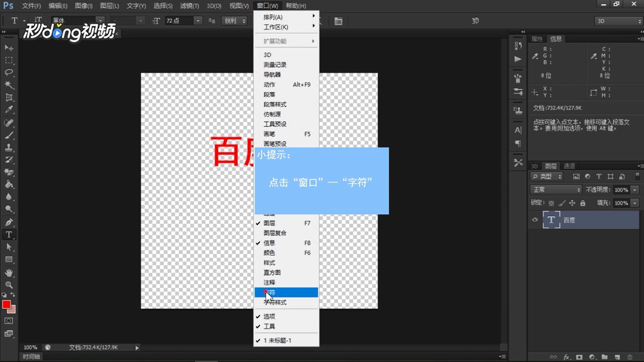Activate the Zoom tool
The image size is (644, 362).
[9, 285]
